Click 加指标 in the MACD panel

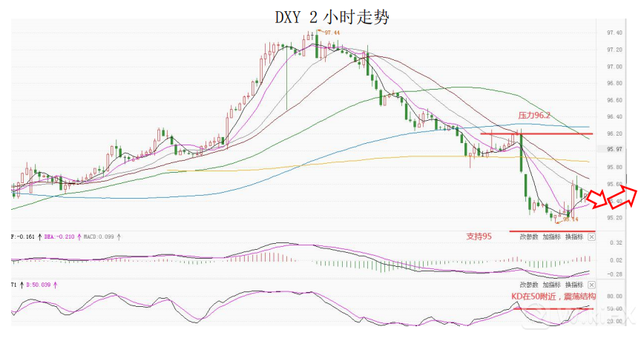(x=551, y=236)
